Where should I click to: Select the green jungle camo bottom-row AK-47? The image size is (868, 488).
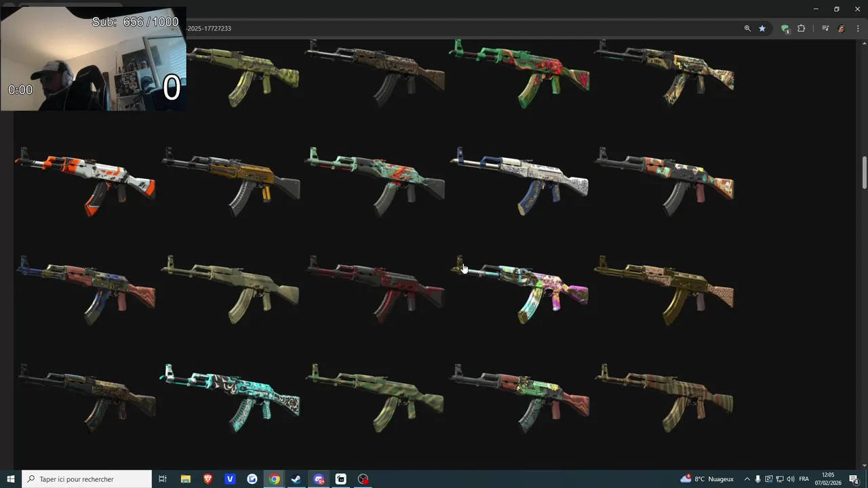click(x=376, y=398)
